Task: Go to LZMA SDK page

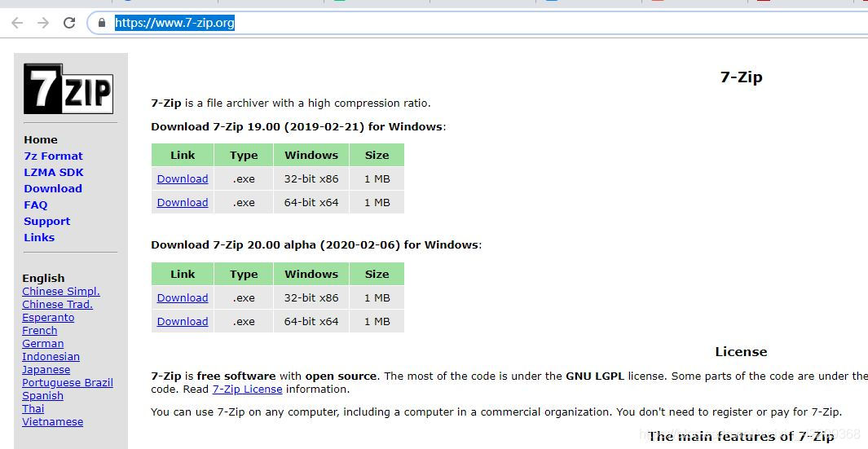Action: 54,172
